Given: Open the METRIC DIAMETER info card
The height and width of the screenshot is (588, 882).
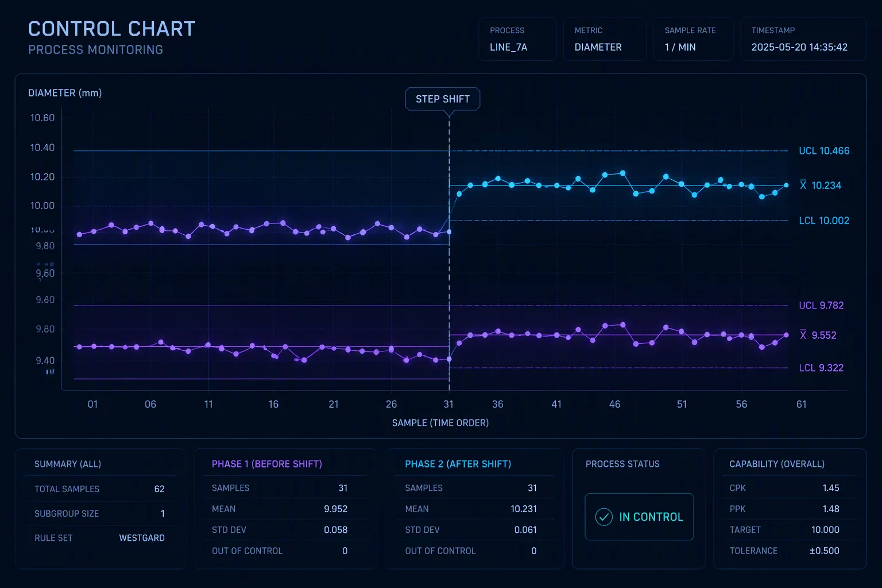Looking at the screenshot, I should [x=605, y=39].
